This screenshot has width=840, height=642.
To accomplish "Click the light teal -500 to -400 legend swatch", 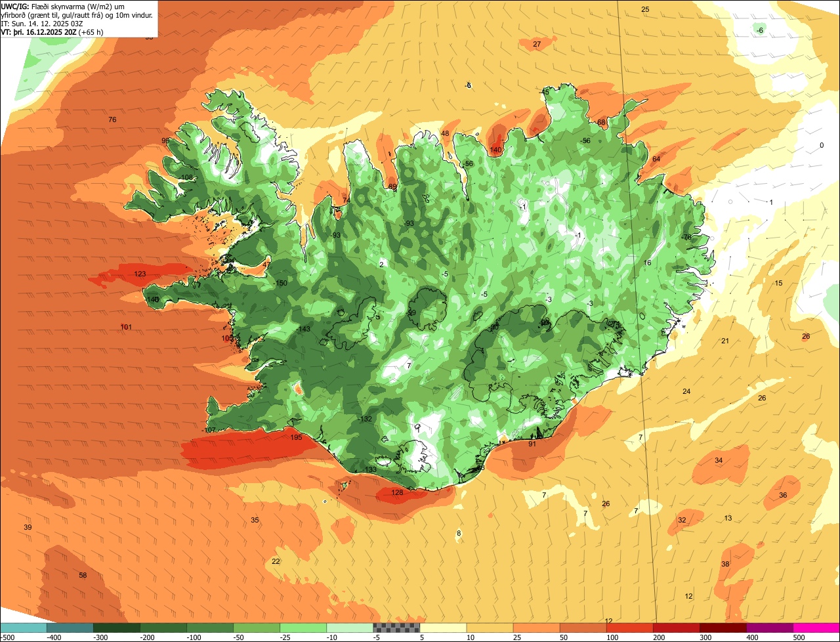I will 24,628.
